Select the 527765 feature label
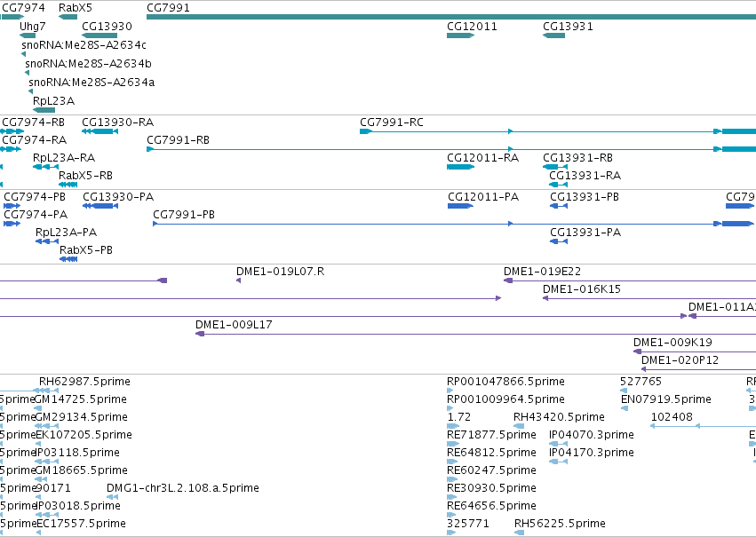The image size is (756, 537). [641, 382]
